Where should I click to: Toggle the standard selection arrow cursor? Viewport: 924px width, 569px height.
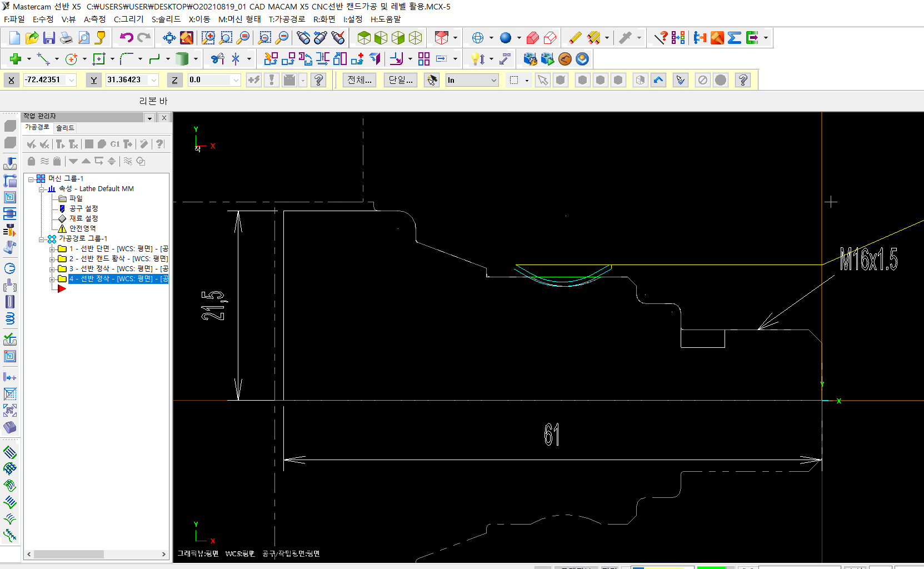542,80
